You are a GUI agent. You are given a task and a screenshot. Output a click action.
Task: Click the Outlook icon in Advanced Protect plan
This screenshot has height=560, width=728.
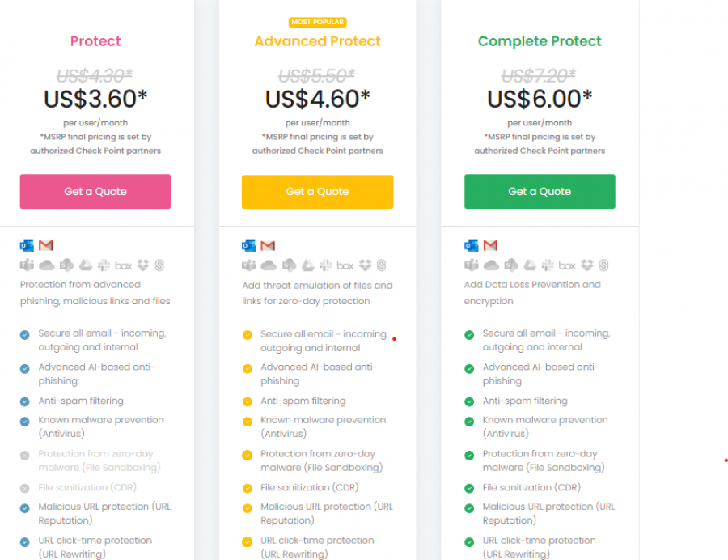249,245
